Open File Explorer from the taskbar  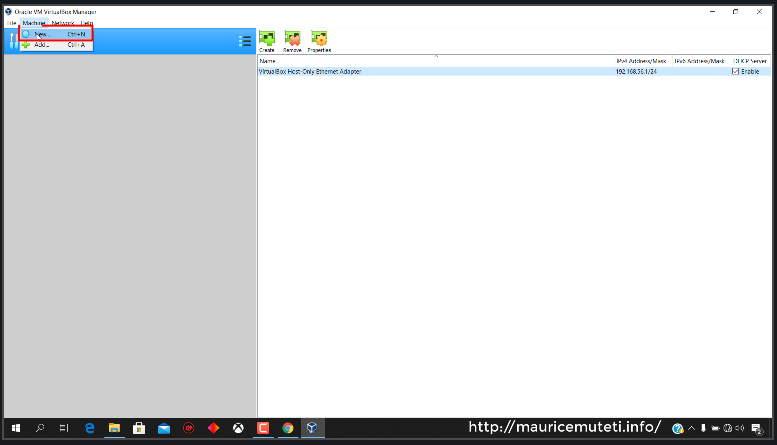(114, 428)
